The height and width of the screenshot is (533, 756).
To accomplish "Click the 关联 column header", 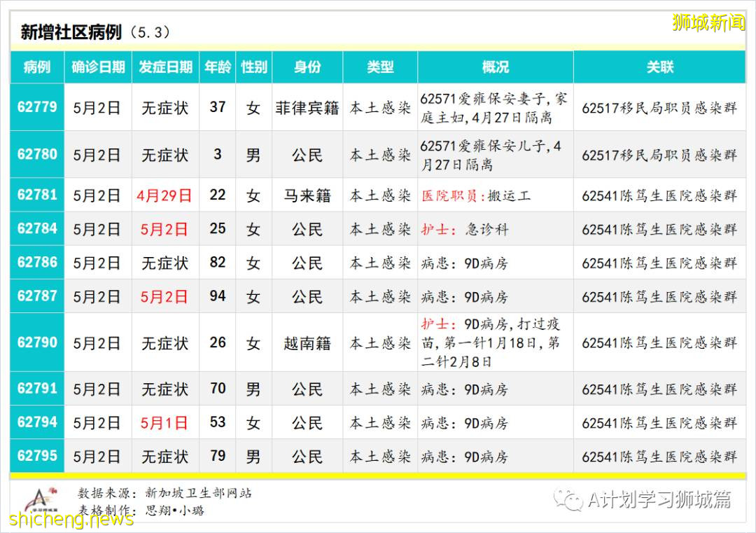I will (661, 67).
